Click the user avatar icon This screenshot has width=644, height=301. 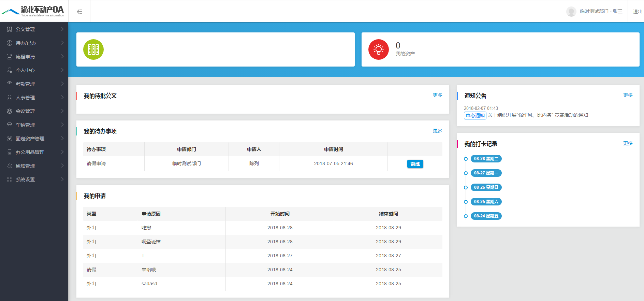pos(571,12)
